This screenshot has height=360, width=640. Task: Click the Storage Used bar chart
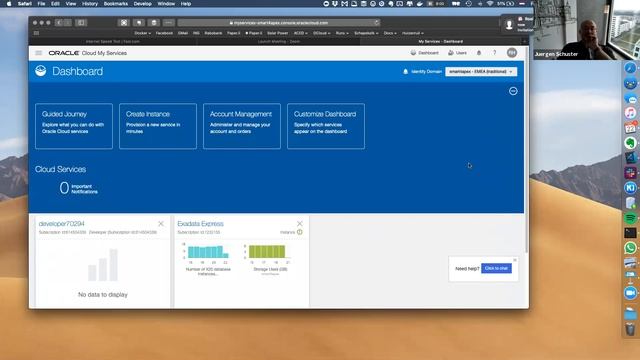pyautogui.click(x=268, y=252)
